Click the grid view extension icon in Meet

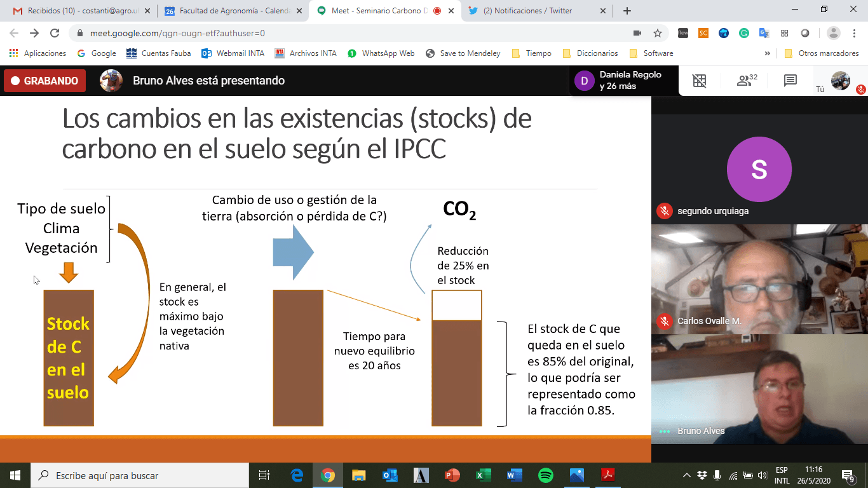pos(699,81)
